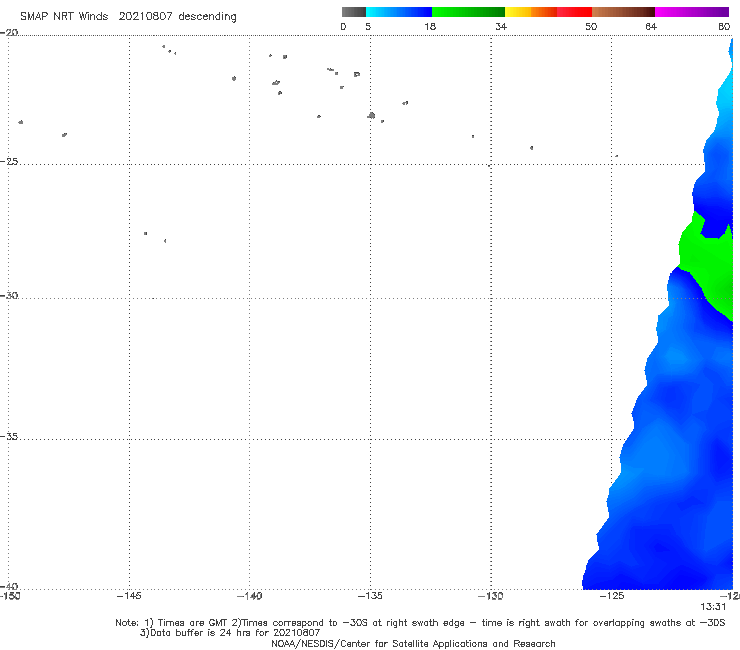Click the longitude label '-140'

click(x=249, y=596)
